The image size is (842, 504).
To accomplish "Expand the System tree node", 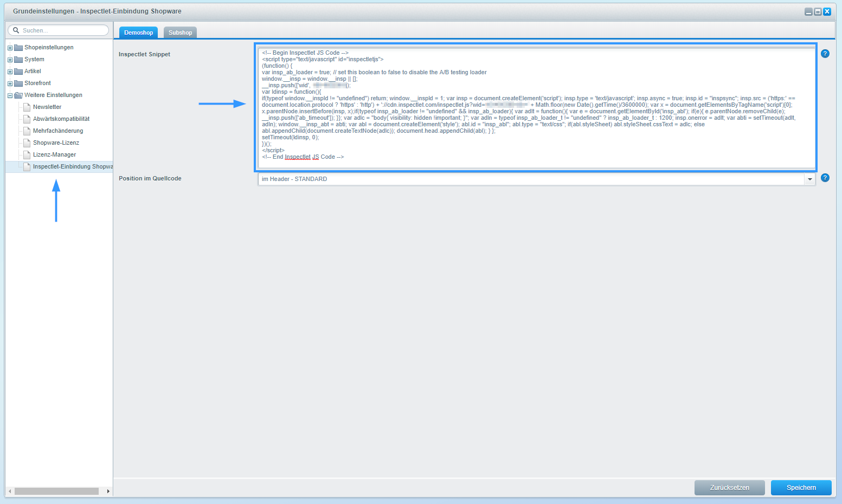I will click(x=10, y=60).
